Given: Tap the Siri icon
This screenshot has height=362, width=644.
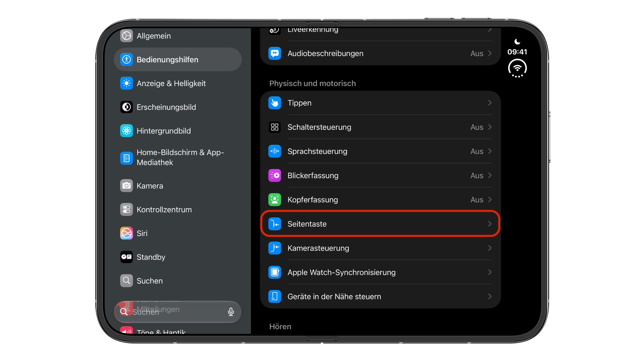Looking at the screenshot, I should (x=126, y=233).
